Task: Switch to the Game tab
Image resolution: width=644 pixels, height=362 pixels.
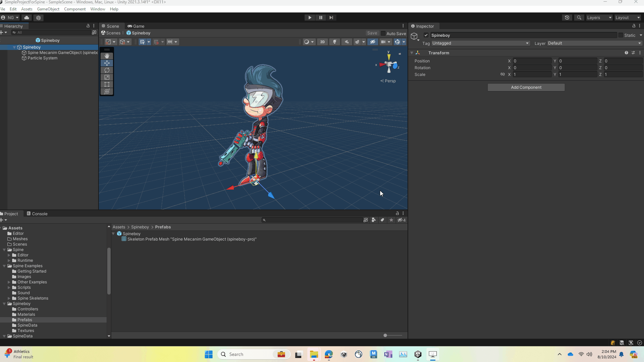Action: (x=136, y=26)
